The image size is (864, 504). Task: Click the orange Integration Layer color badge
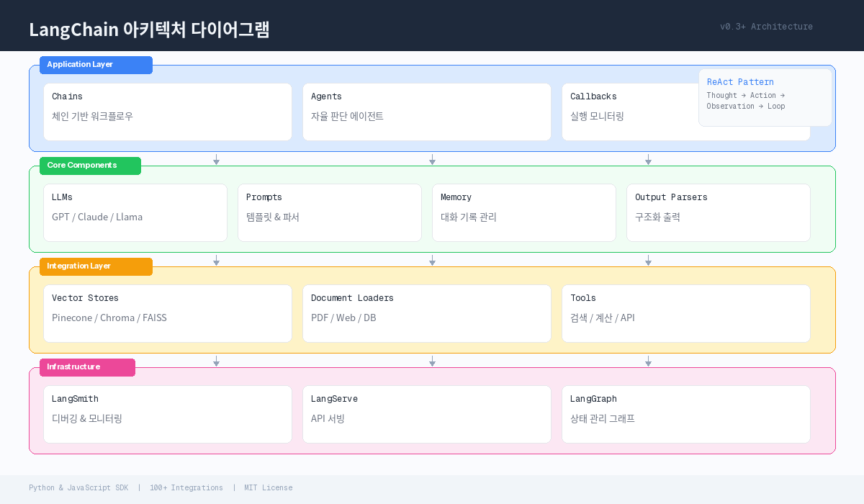(x=96, y=266)
